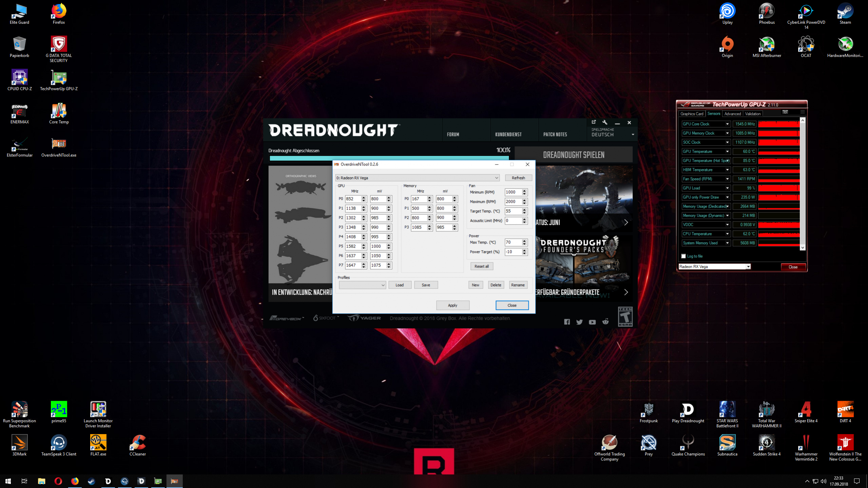Launch MSI Afterburner from desktop
Image resolution: width=868 pixels, height=488 pixels.
coord(767,47)
